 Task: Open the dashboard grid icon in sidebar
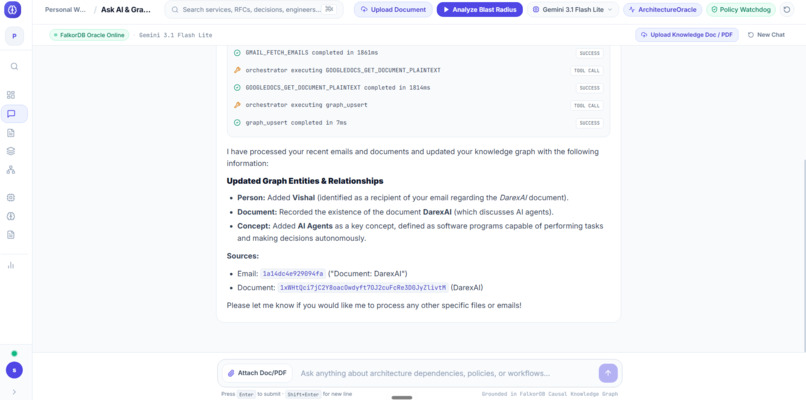tap(11, 95)
